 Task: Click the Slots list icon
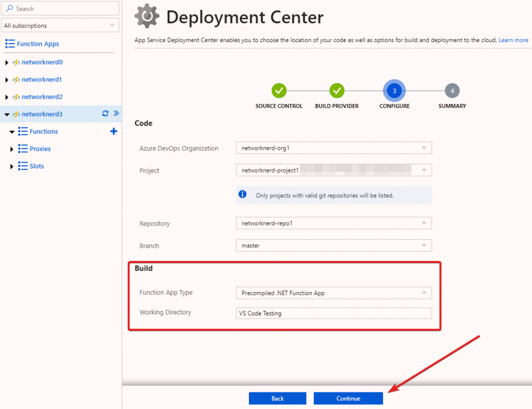pyautogui.click(x=23, y=166)
